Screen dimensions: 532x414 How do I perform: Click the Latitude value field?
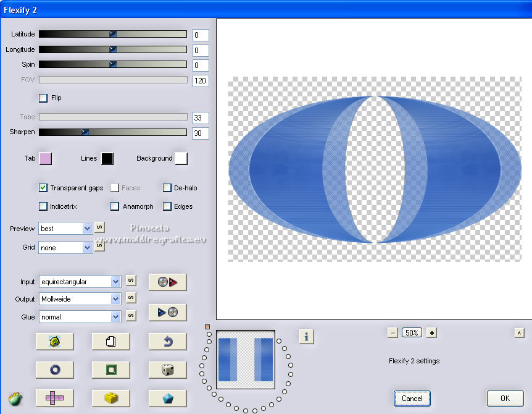pos(201,35)
